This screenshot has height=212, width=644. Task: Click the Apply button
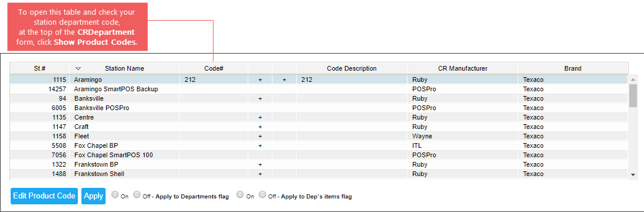tap(93, 196)
